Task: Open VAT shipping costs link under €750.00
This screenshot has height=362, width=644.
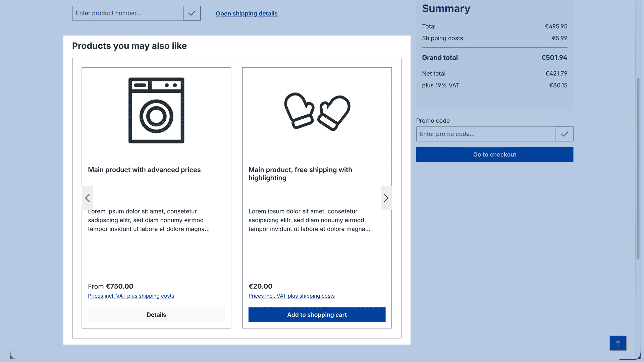Action: 131,296
